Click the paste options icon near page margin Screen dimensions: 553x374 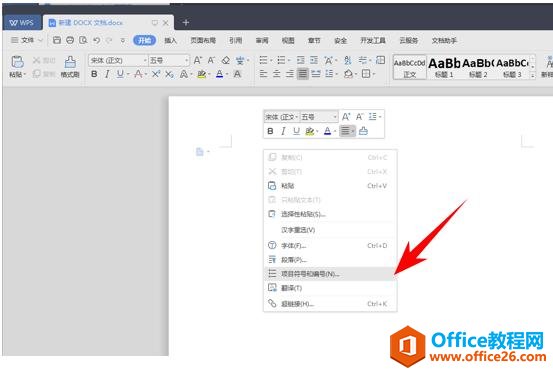[x=200, y=152]
